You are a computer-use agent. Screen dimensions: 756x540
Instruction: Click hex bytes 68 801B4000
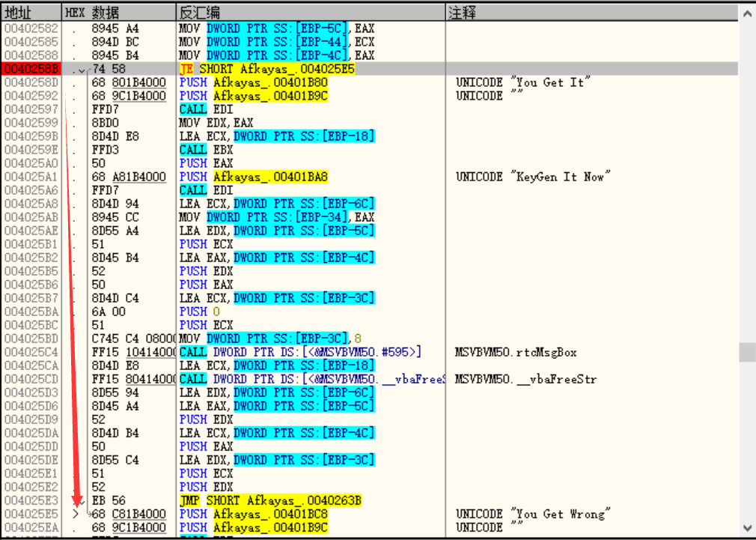(x=129, y=82)
